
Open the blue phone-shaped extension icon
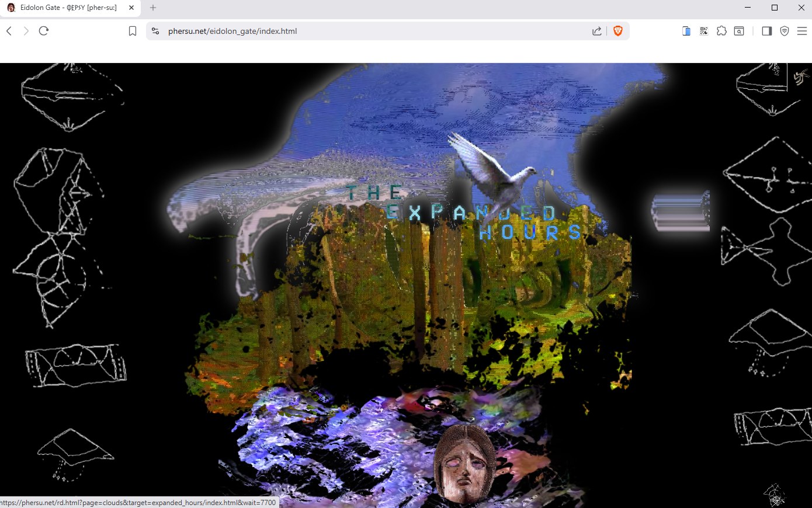click(x=686, y=31)
